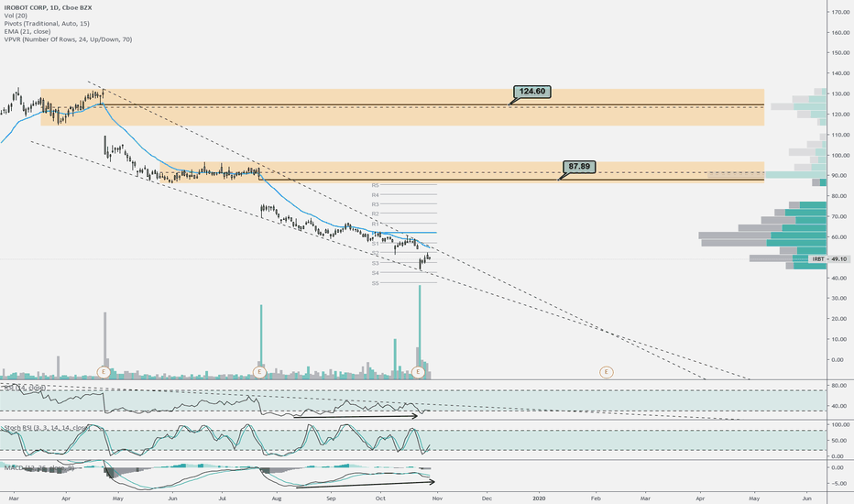This screenshot has width=854, height=504.
Task: Click the R3 pivot level label
Action: [x=376, y=204]
